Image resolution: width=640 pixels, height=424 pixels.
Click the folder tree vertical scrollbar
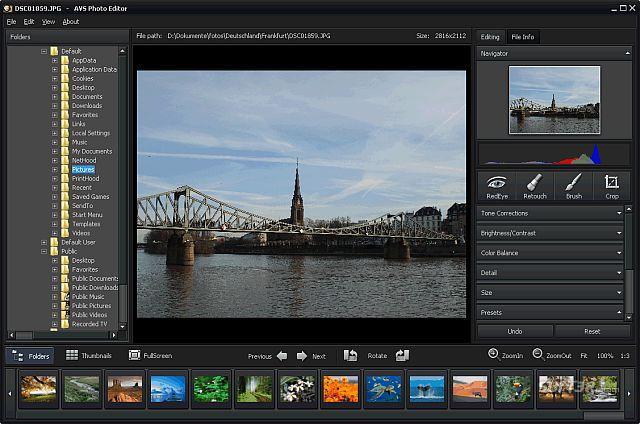pos(122,189)
